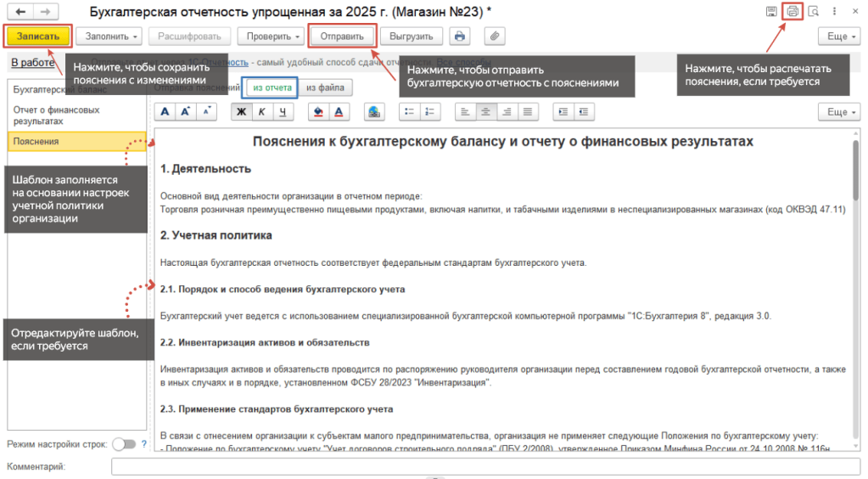The image size is (868, 479).
Task: Apply bulleted list
Action: tap(409, 112)
